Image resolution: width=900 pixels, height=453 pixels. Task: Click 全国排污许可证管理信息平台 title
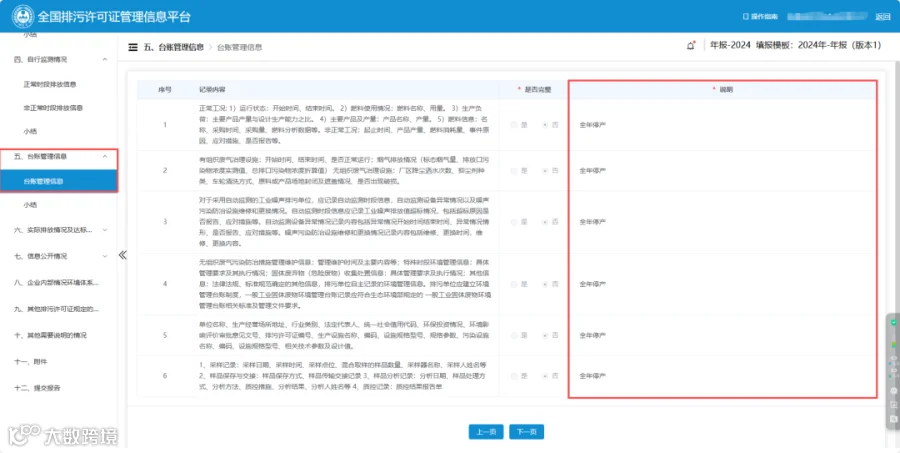[x=114, y=17]
